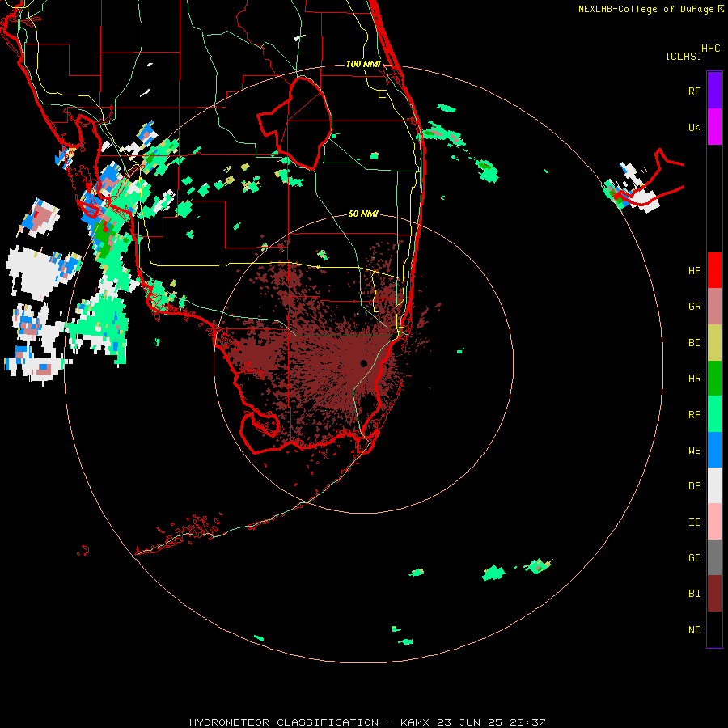Click the IC legend label
The width and height of the screenshot is (728, 728).
[694, 522]
